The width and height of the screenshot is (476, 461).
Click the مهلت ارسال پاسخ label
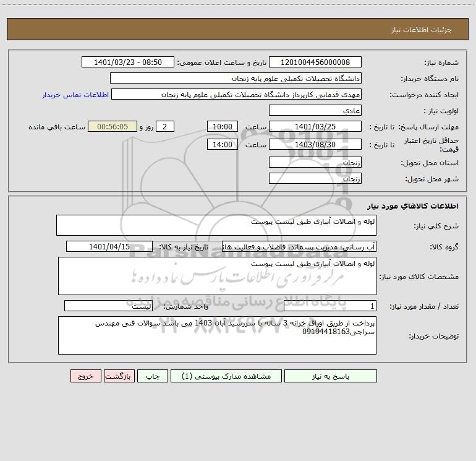pyautogui.click(x=428, y=127)
